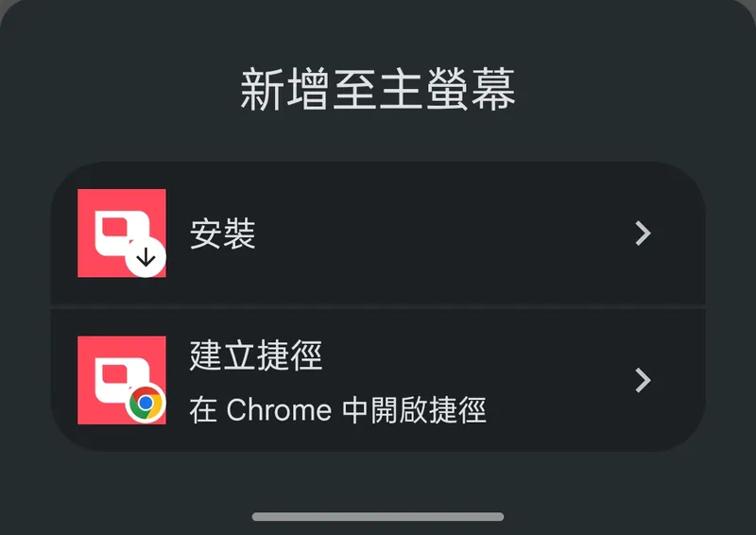
Task: Tap the word Chrome in the shortcut subtitle
Action: coord(279,410)
